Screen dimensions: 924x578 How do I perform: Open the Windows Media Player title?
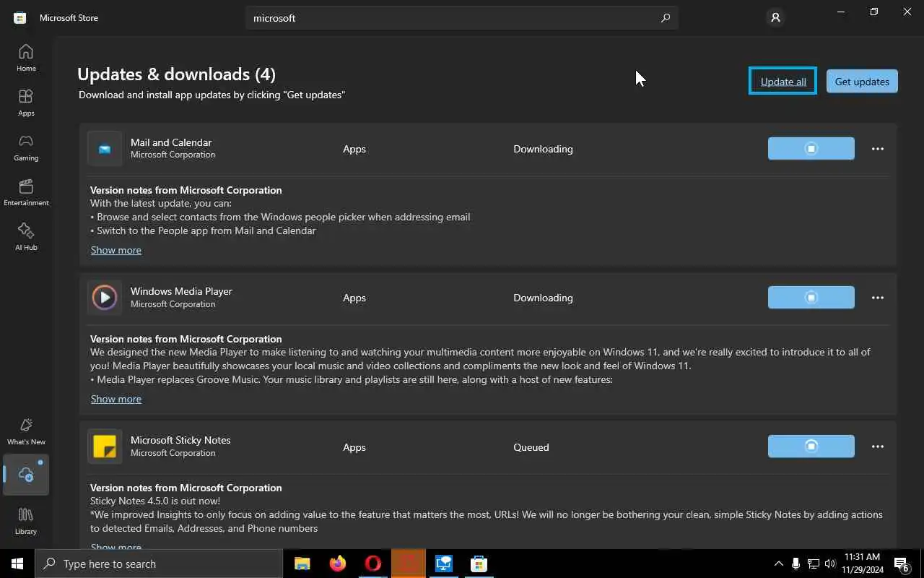click(181, 291)
